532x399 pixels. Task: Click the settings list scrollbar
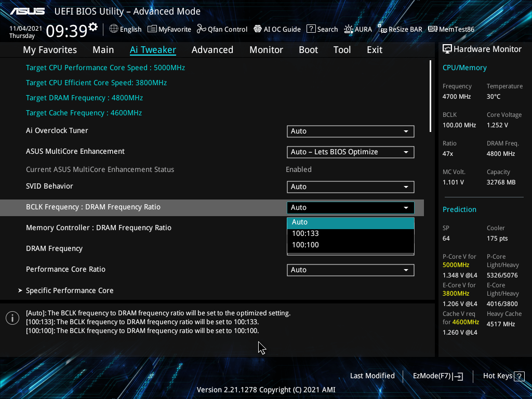coord(430,96)
